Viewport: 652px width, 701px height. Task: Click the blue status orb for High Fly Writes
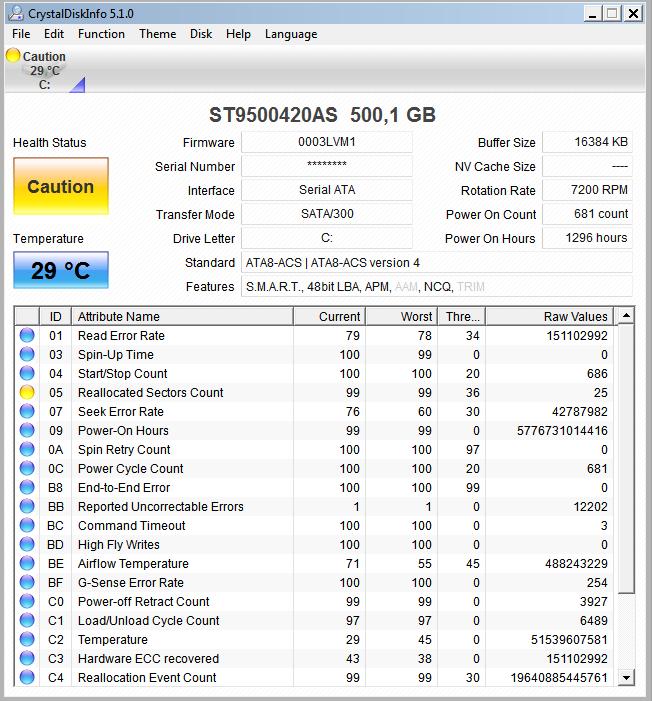(x=27, y=545)
